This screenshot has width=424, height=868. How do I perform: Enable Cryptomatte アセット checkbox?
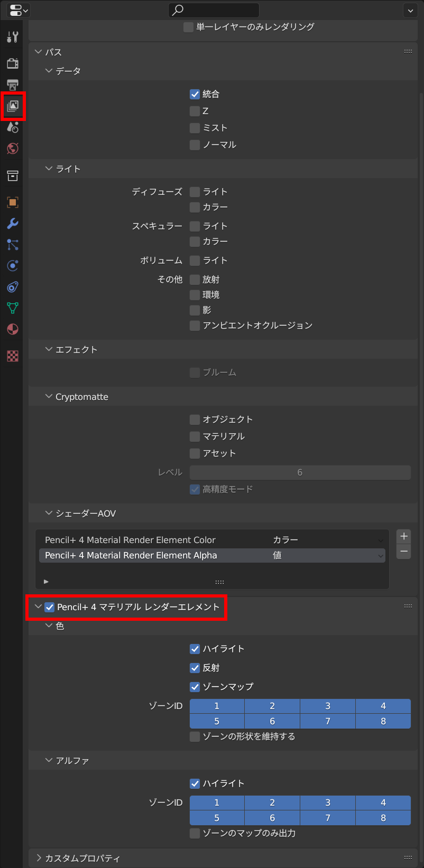[x=195, y=453]
